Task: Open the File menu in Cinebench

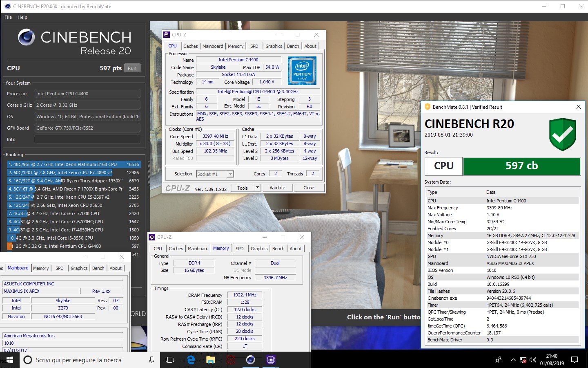Action: click(8, 17)
